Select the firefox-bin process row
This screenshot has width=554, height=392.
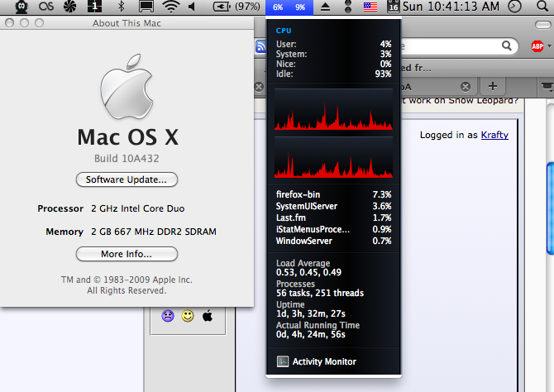pyautogui.click(x=333, y=194)
